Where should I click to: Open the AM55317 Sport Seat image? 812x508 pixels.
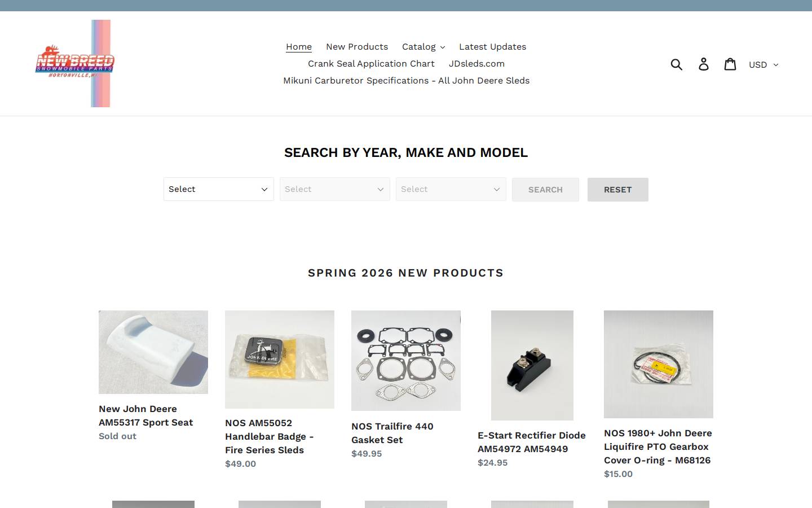pos(153,352)
